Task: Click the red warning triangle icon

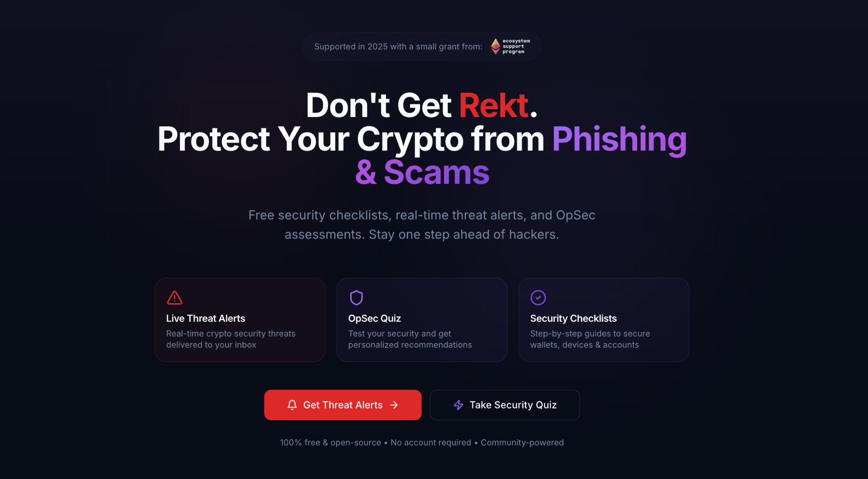Action: click(175, 298)
